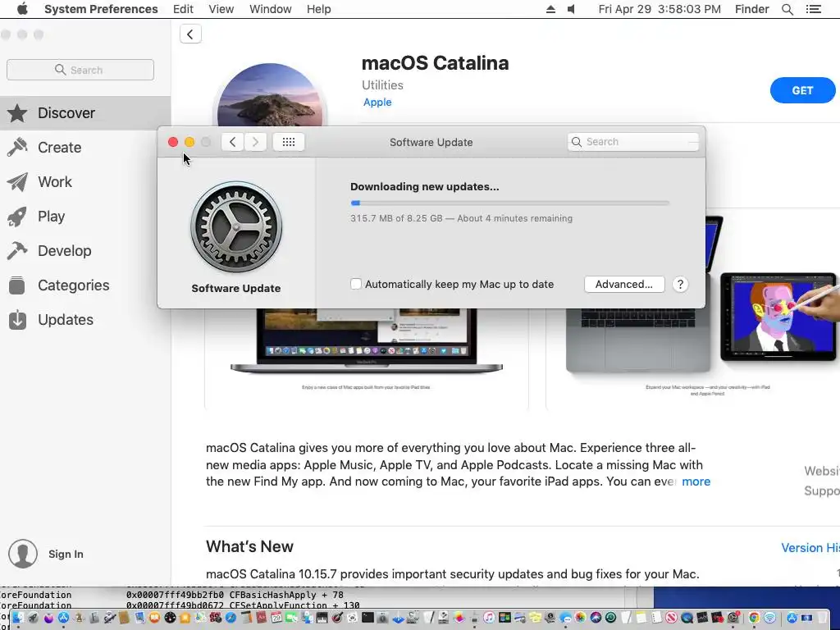Select Develop in App Store sidebar
Image resolution: width=840 pixels, height=630 pixels.
coord(85,251)
